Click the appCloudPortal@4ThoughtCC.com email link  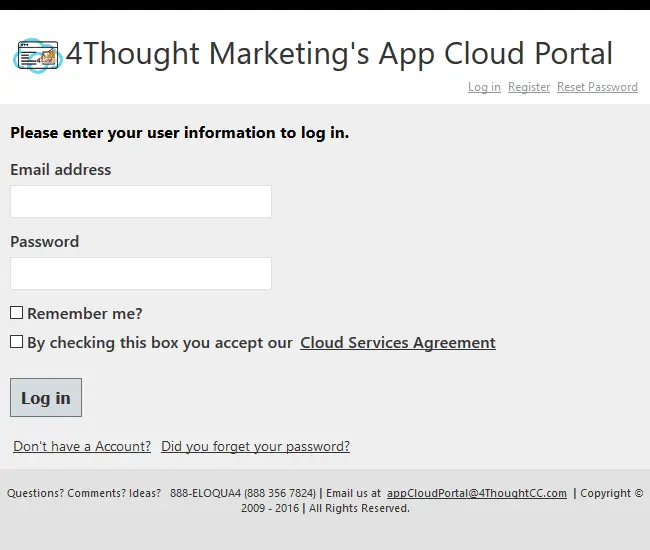point(477,493)
